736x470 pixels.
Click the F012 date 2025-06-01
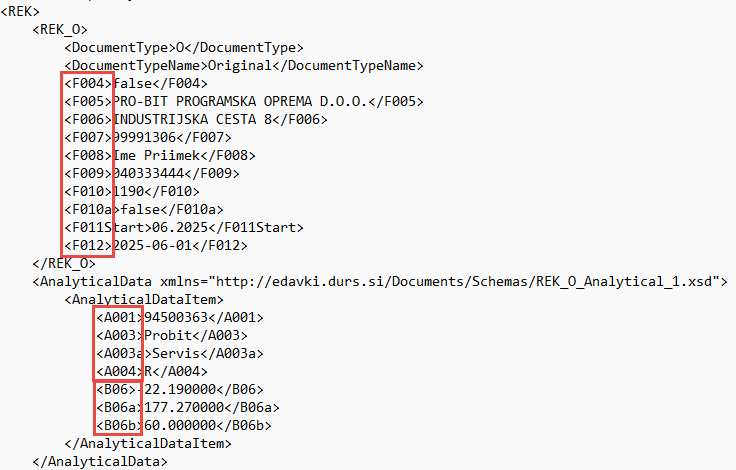click(153, 246)
